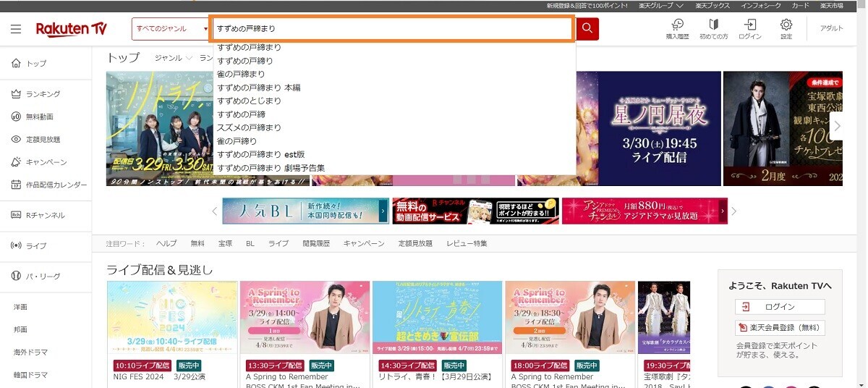The height and width of the screenshot is (388, 868).
Task: Click the search input field
Action: pos(393,29)
